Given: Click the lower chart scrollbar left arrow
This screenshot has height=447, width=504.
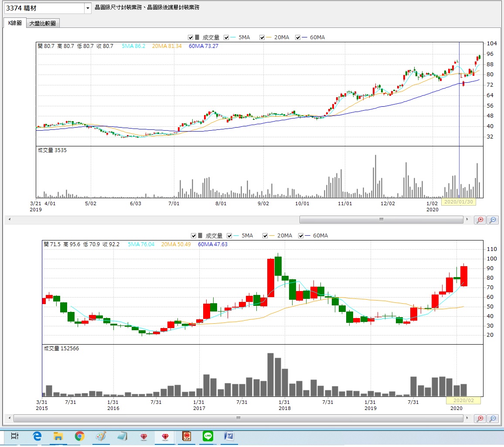Looking at the screenshot, I should (10, 418).
